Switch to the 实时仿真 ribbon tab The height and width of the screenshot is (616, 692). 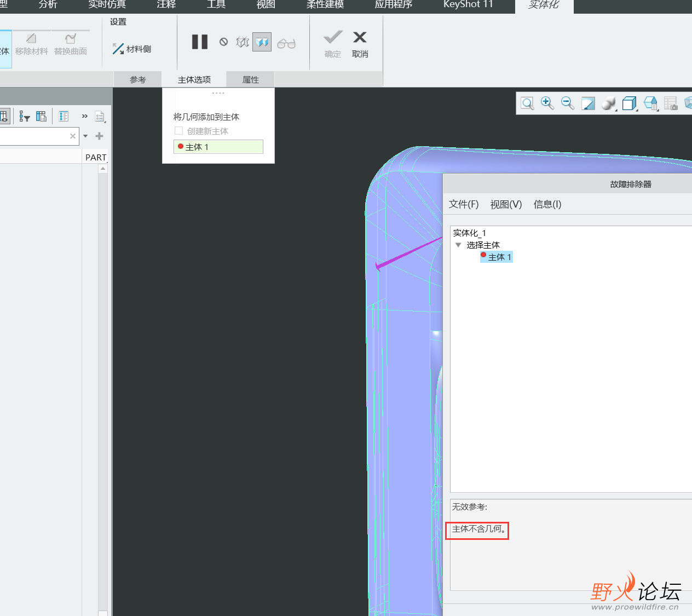pos(107,4)
